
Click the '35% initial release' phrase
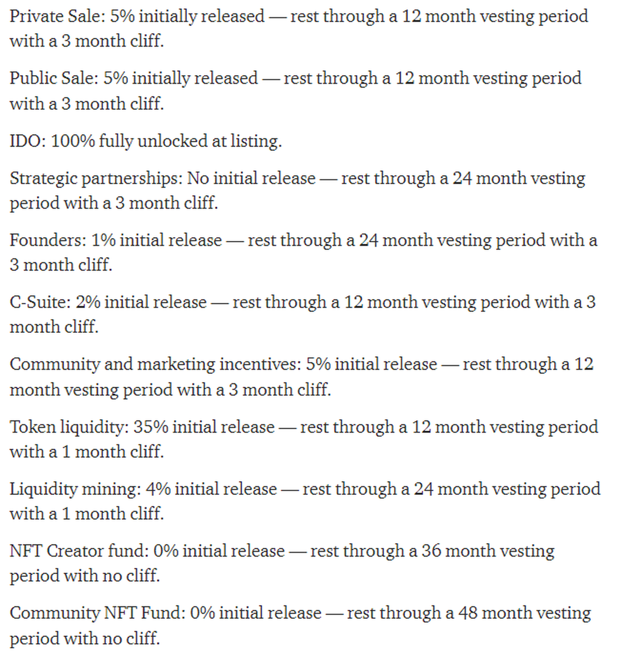(x=204, y=427)
